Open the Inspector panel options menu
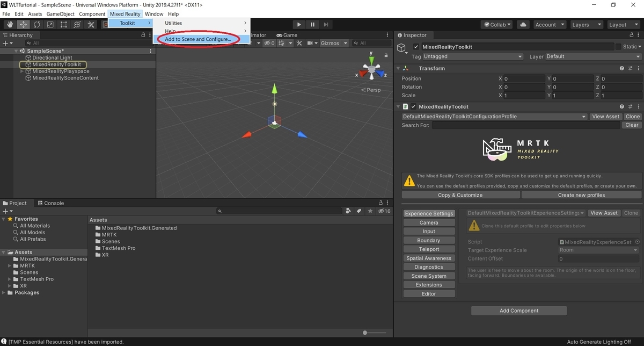 638,35
